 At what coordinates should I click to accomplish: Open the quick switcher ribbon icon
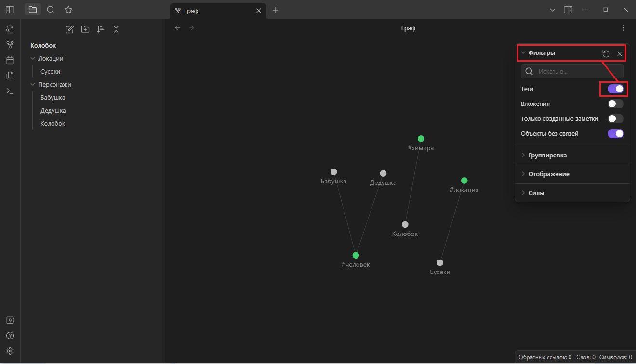(10, 29)
